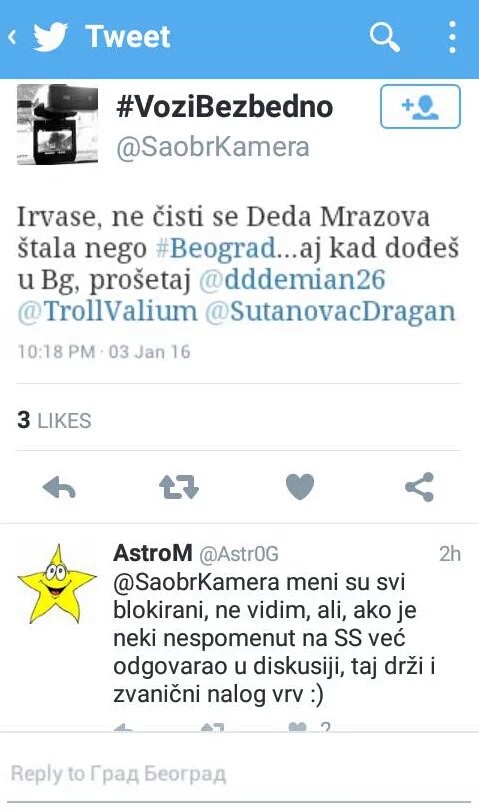Screen dimensions: 479x811
Task: Follow @SaobrKamera with the add-user button
Action: (x=420, y=107)
